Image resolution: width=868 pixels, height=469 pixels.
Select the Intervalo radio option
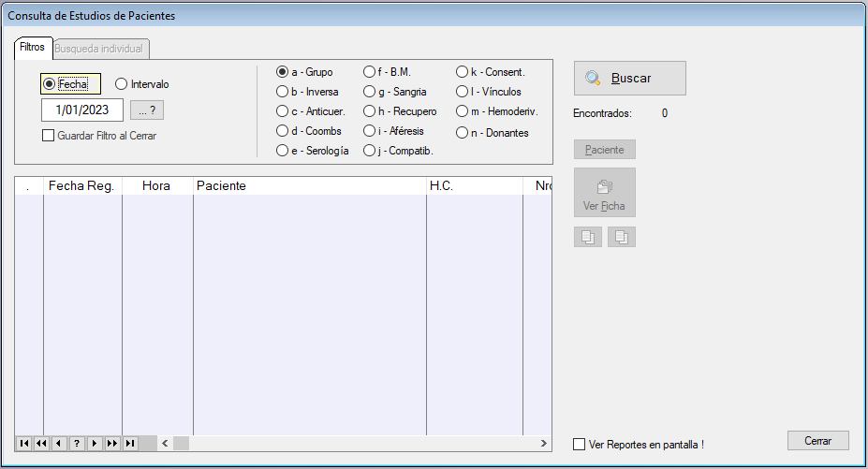(122, 84)
